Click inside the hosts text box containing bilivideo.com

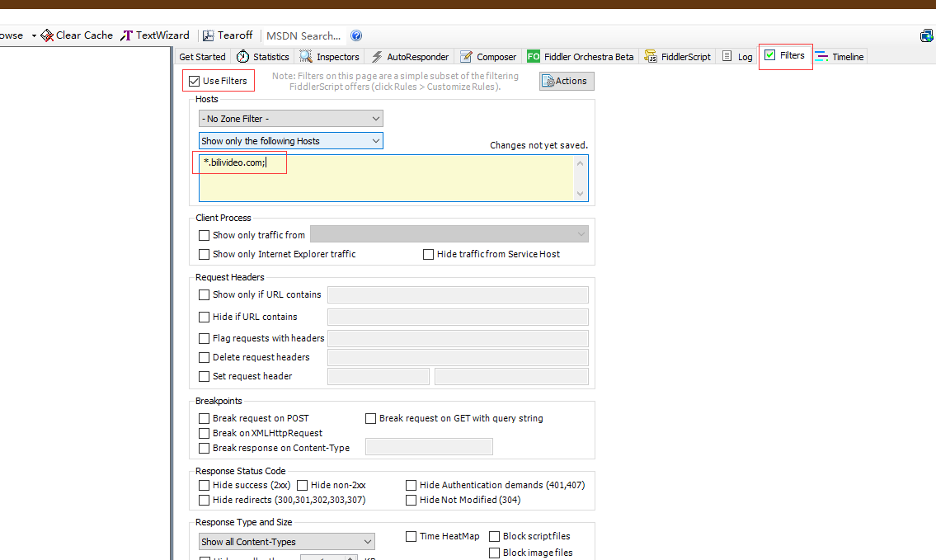pos(386,178)
